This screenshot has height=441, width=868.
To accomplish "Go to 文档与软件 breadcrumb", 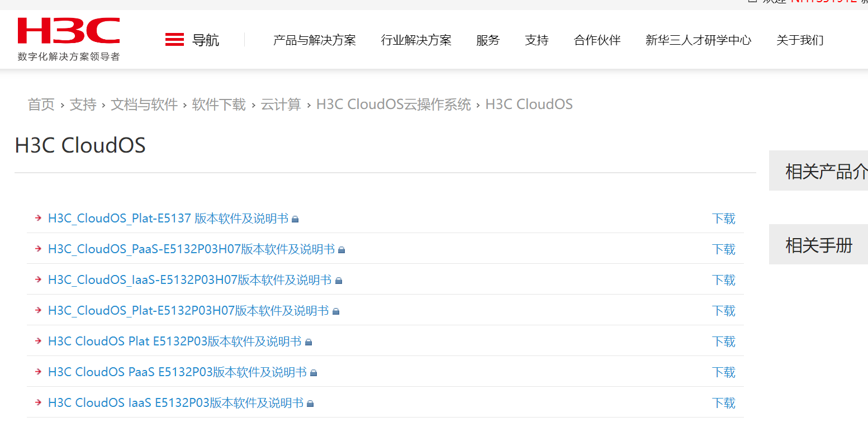I will (144, 105).
